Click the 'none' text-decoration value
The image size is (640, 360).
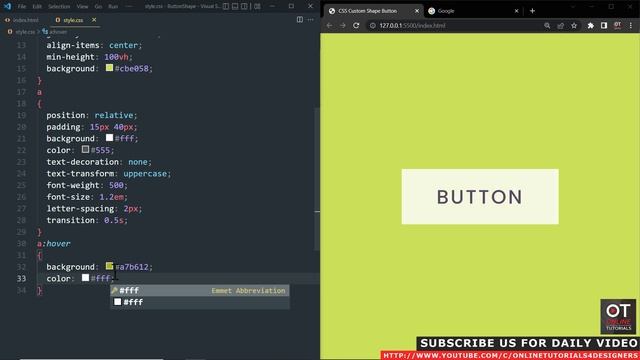(x=138, y=162)
